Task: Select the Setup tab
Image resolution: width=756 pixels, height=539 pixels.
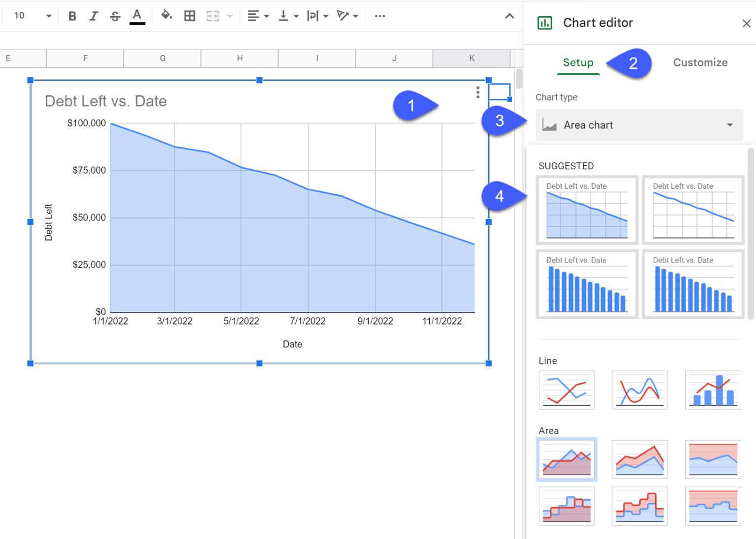Action: (x=578, y=62)
